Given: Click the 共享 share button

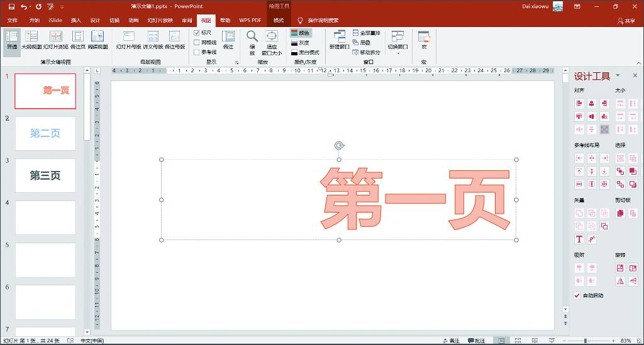Looking at the screenshot, I should 626,20.
